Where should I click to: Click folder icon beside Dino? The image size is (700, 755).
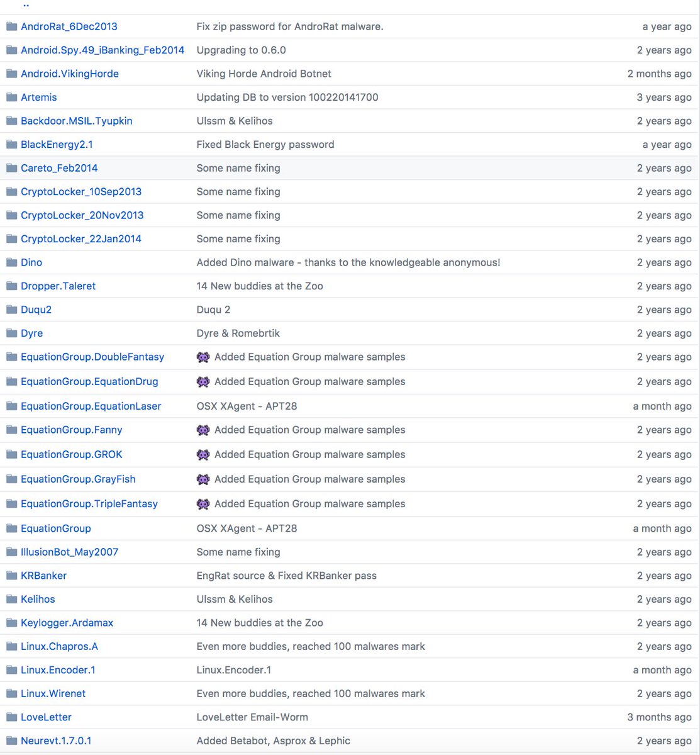(x=11, y=262)
